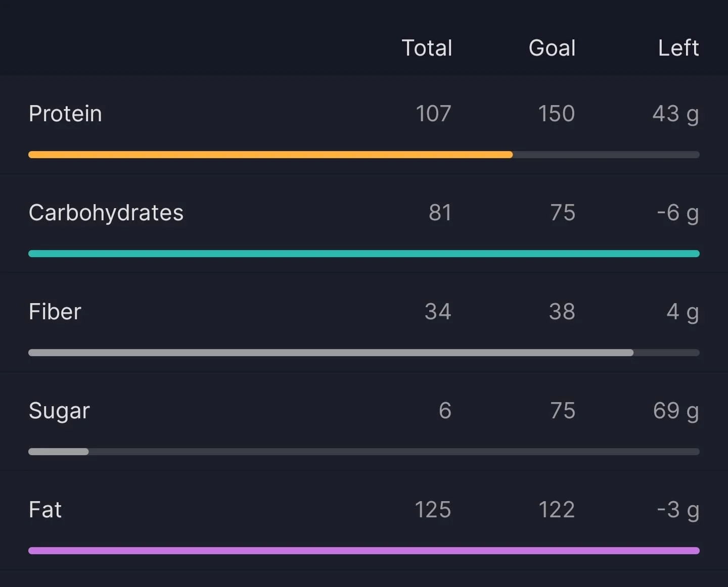Screen dimensions: 728x587
Task: Select Protein goal value 150
Action: [x=556, y=114]
